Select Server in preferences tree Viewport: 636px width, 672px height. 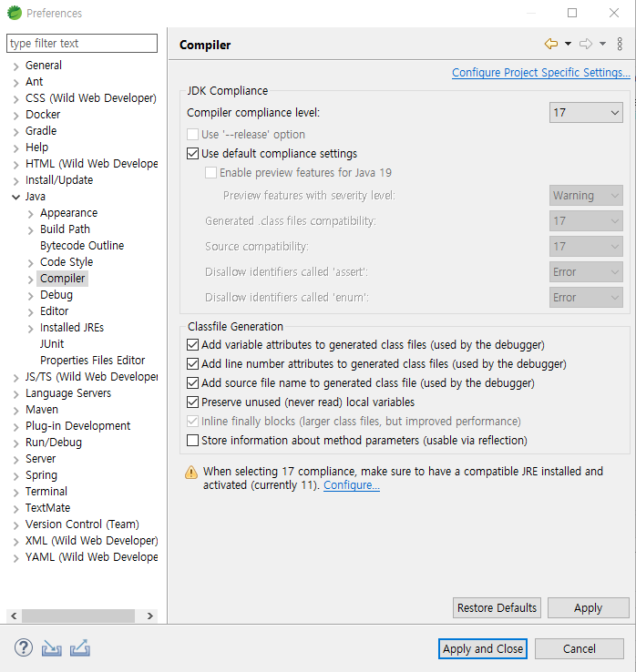[x=40, y=459]
